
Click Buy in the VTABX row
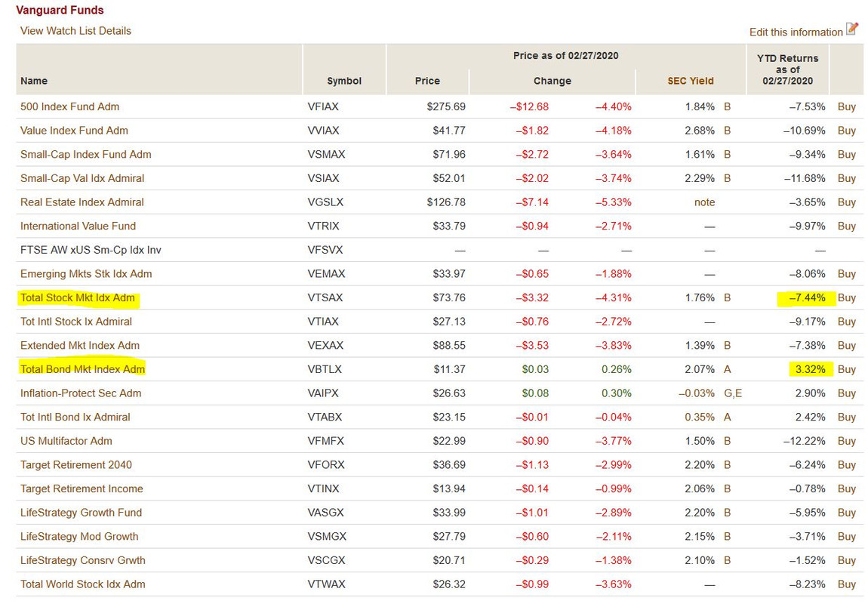(x=846, y=416)
